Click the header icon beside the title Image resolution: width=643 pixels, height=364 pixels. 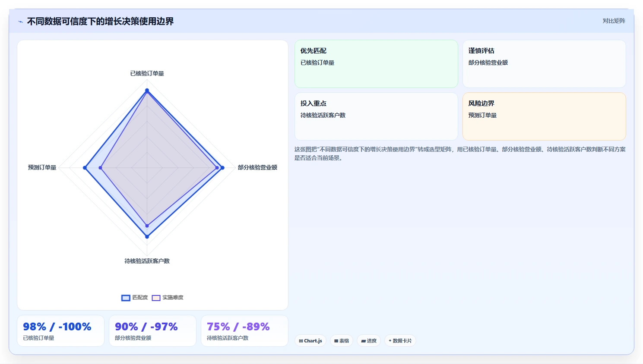[x=20, y=22]
